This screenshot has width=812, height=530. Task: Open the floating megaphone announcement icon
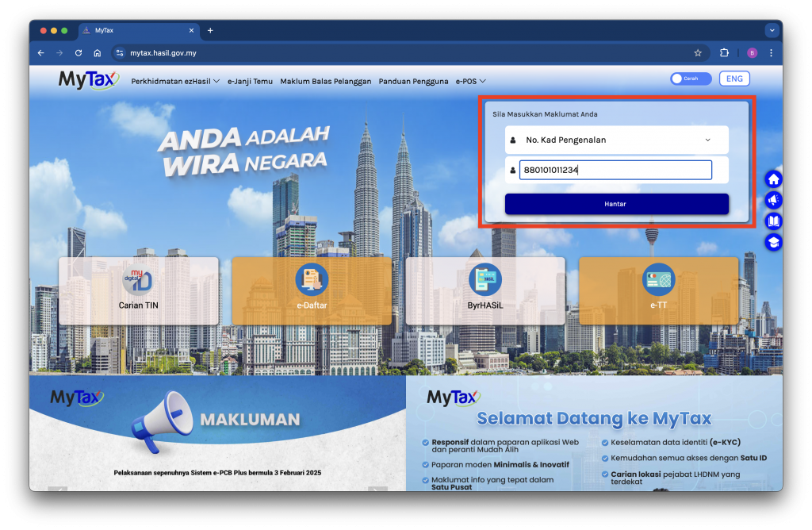click(773, 200)
